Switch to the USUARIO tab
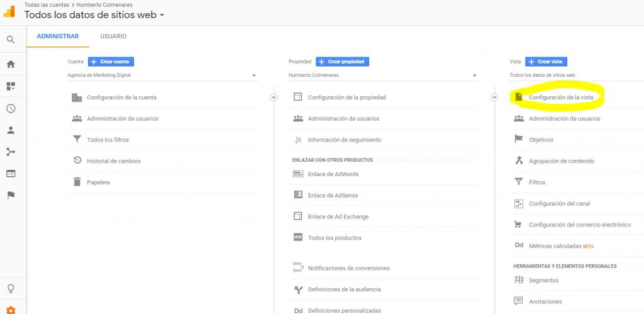The width and height of the screenshot is (644, 314). click(x=113, y=36)
